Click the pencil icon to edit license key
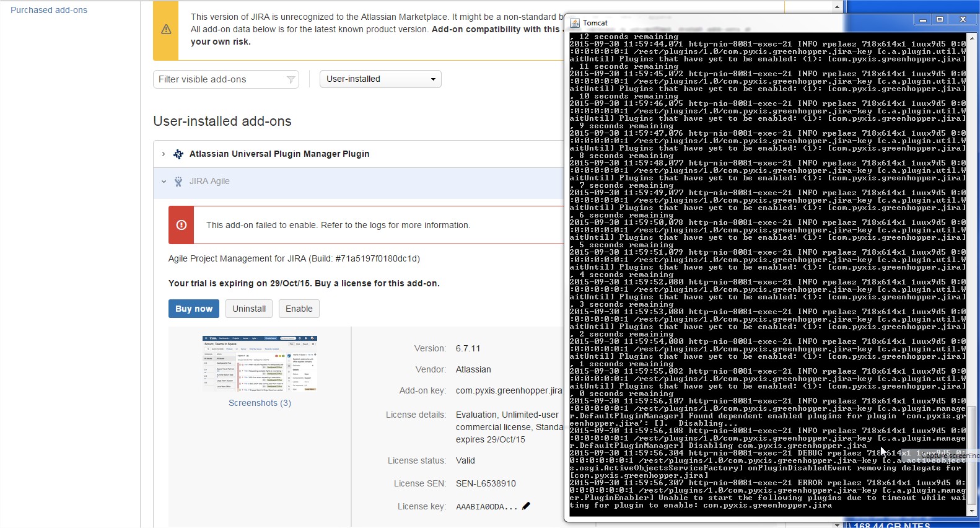980x528 pixels. click(526, 506)
